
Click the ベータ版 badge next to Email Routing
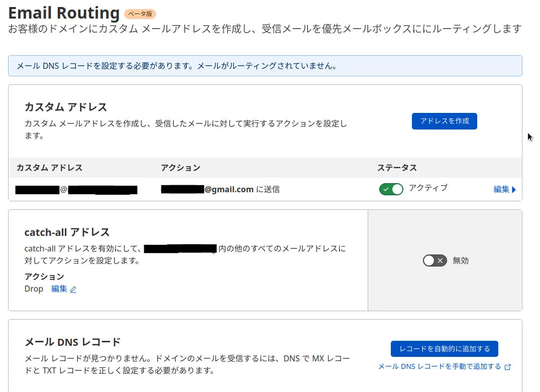[140, 14]
